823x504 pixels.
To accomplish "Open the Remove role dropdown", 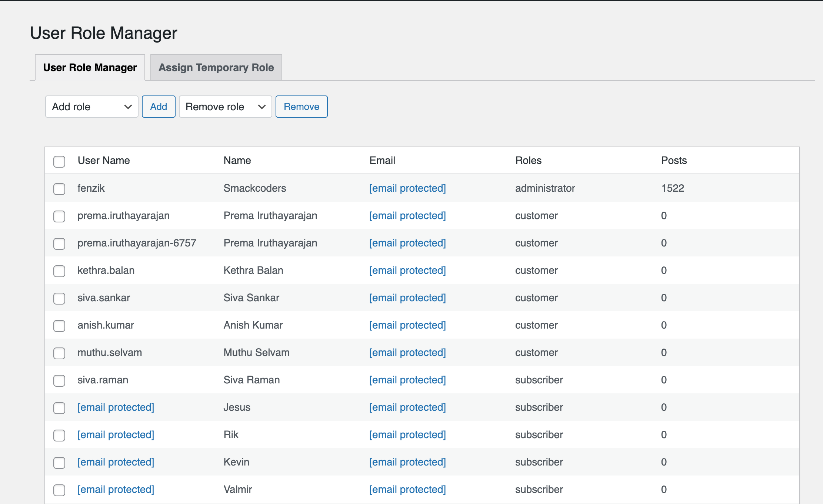I will click(x=225, y=107).
